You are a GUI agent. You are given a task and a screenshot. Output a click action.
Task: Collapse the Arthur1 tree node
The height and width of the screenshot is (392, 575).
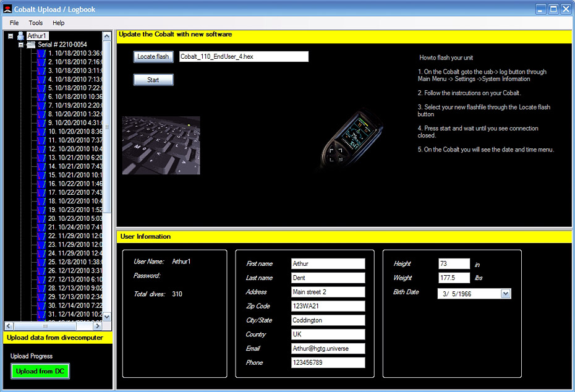coord(11,36)
